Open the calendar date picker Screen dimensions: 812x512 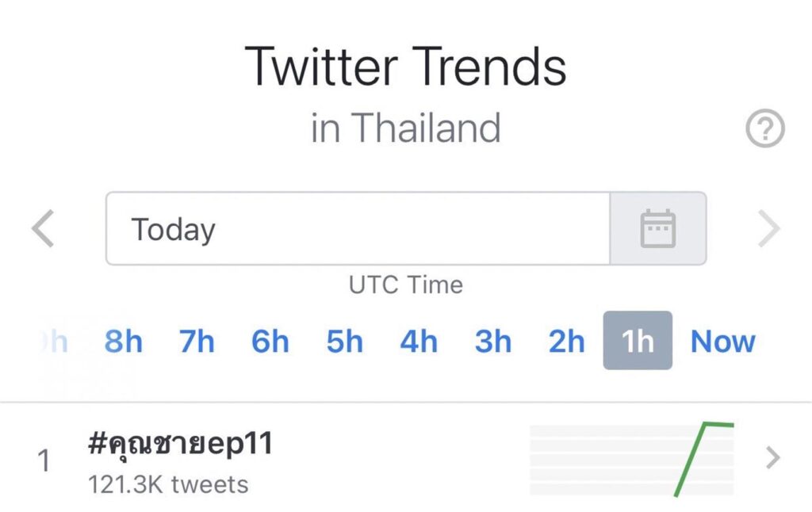(657, 228)
